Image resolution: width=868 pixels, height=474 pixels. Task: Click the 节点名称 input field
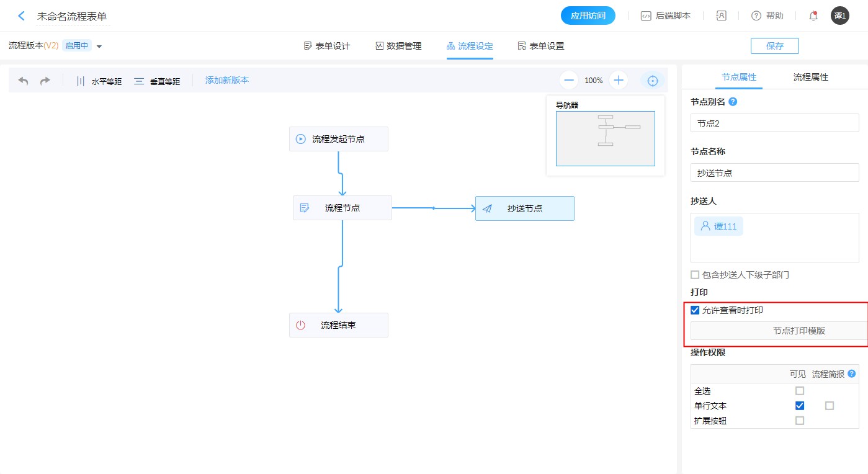774,173
